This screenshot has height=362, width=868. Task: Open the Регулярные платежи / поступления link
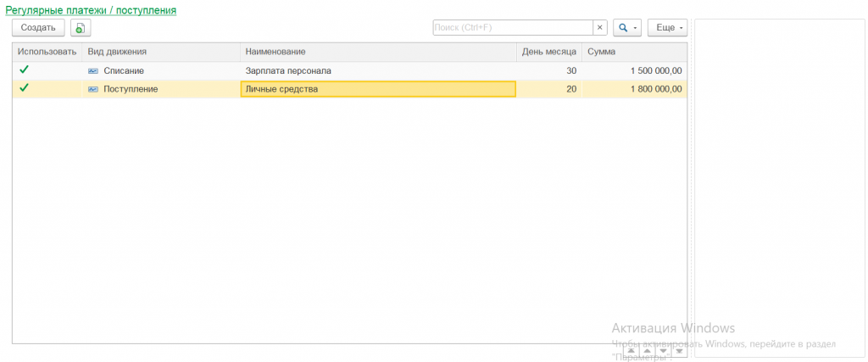[x=91, y=10]
